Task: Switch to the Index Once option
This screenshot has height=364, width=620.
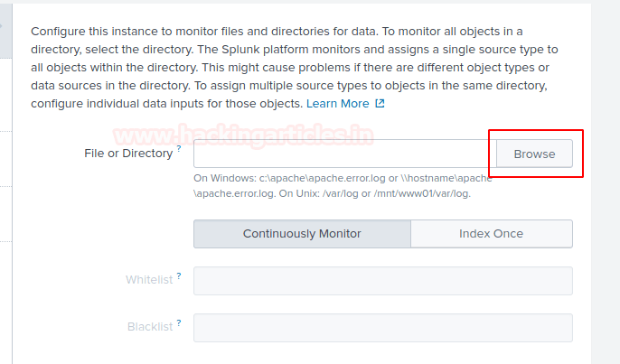Action: [491, 234]
